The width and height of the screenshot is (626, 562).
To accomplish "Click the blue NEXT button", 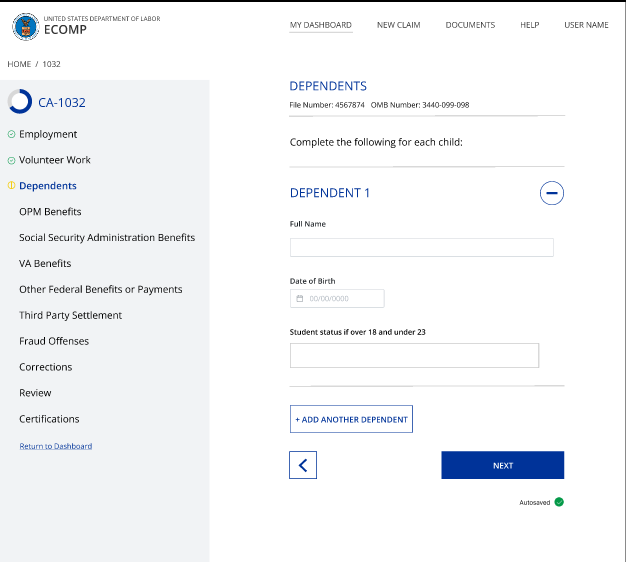I will point(503,465).
